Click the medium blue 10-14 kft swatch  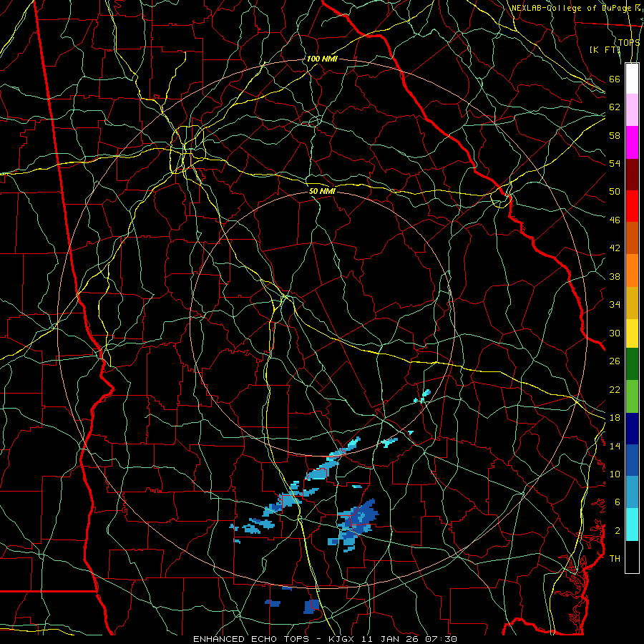[x=632, y=460]
